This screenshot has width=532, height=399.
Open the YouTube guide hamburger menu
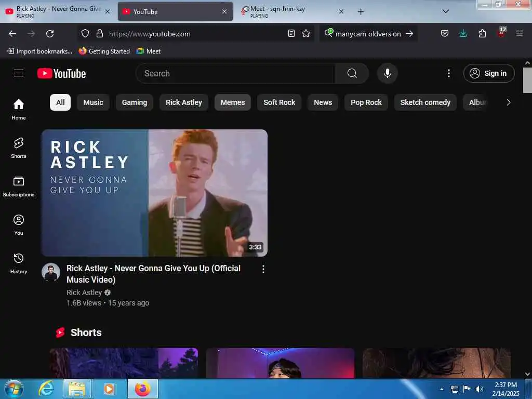click(x=19, y=73)
